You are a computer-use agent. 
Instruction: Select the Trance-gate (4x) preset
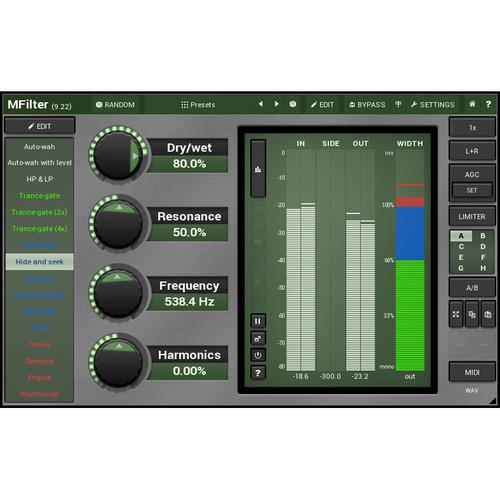click(x=40, y=229)
